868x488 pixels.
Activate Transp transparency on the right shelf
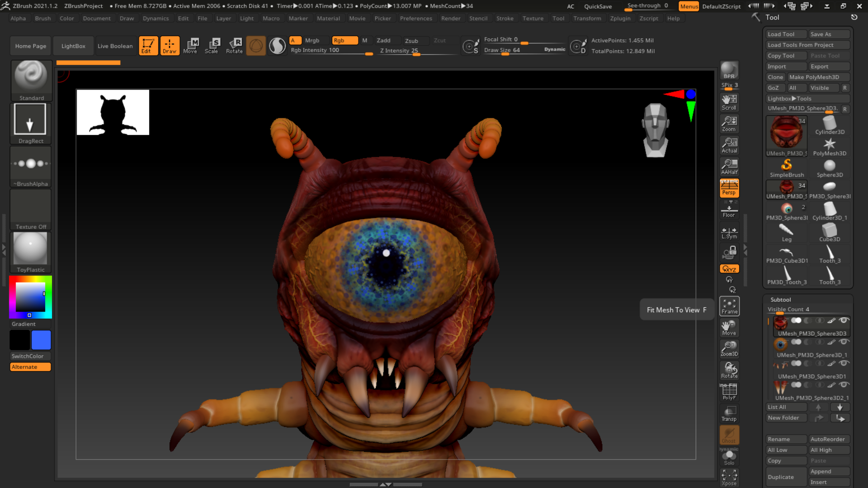tap(729, 413)
